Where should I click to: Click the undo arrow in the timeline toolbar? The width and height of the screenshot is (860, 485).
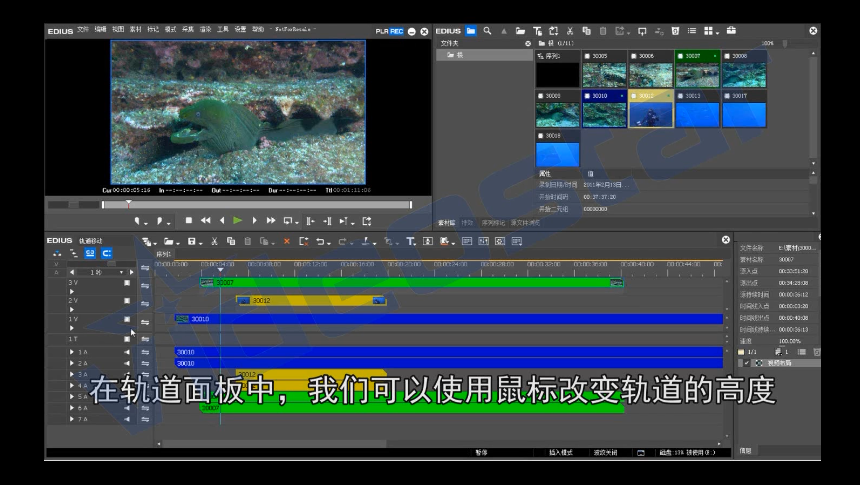coord(319,241)
